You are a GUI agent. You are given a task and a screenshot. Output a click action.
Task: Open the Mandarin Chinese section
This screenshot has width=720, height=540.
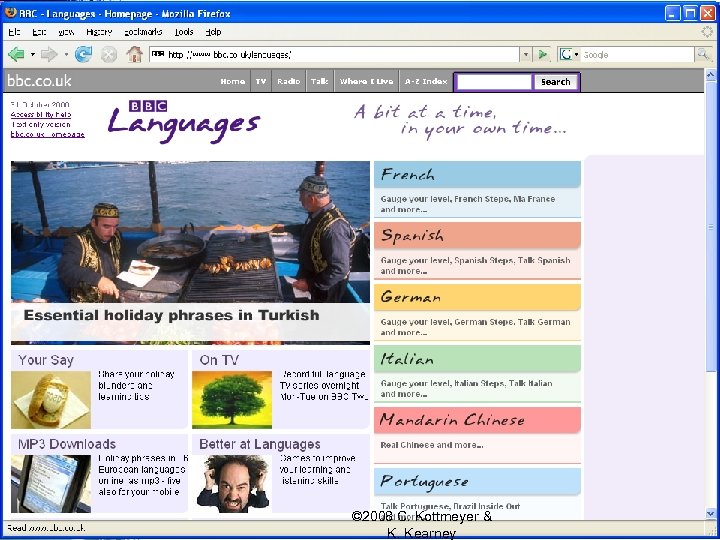click(477, 420)
